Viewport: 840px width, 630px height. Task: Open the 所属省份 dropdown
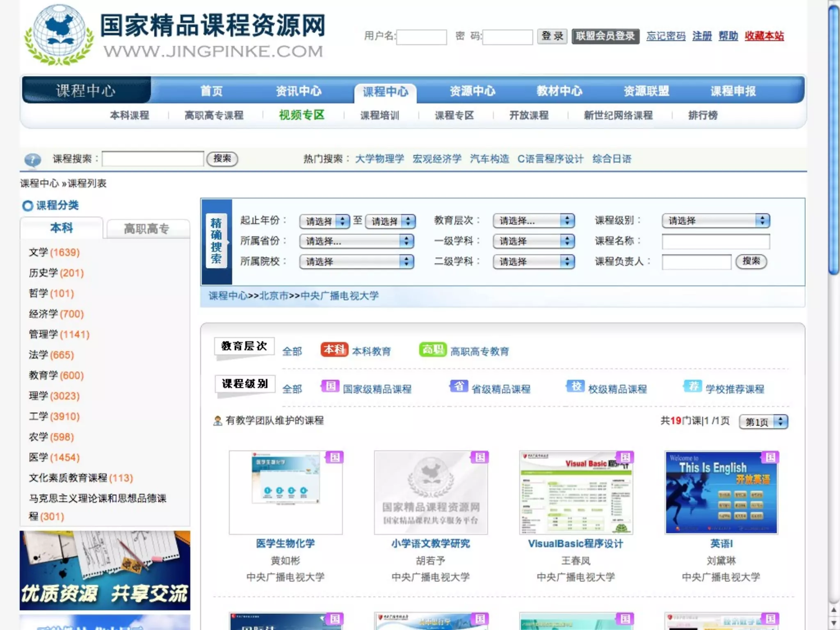pos(356,241)
